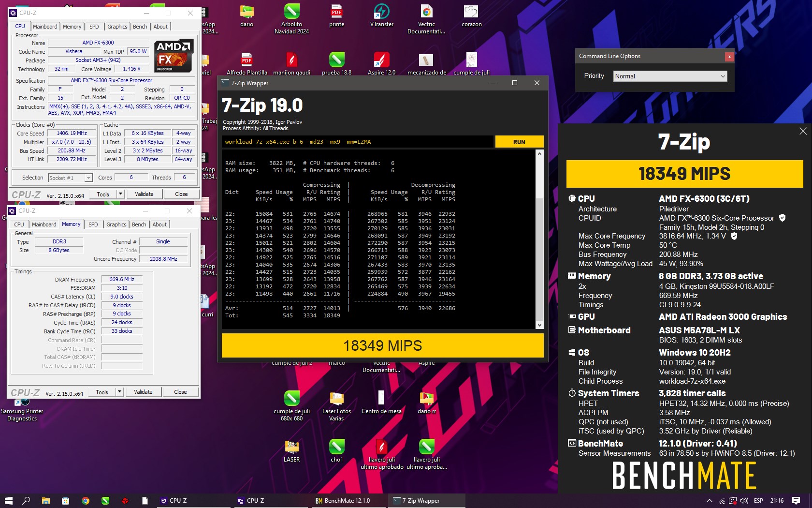Click RUN in 7-Zip Wrapper

519,142
